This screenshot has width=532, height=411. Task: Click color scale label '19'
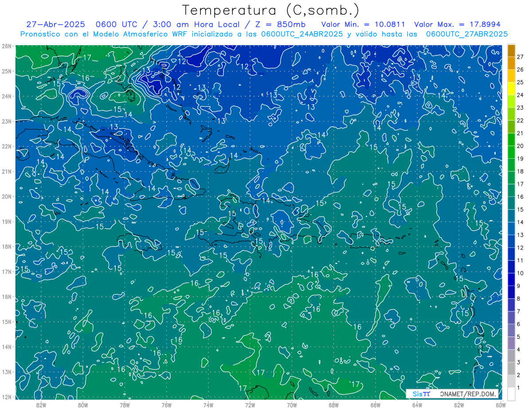tap(520, 159)
